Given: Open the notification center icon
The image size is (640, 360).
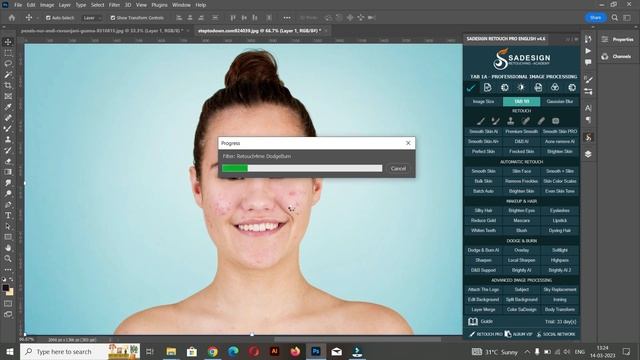Looking at the screenshot, I should point(626,351).
